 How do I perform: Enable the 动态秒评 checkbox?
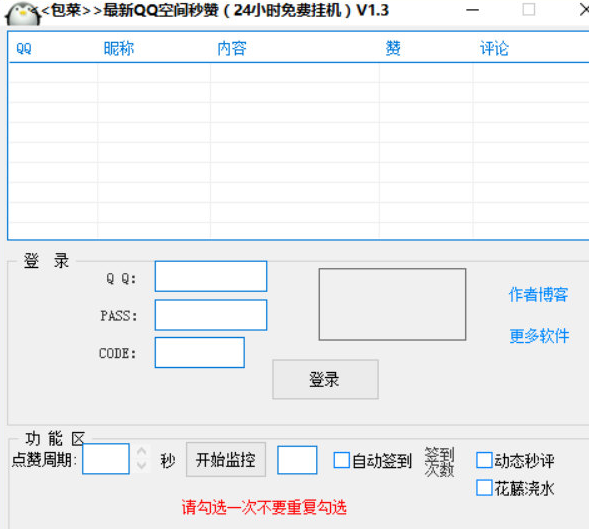pyautogui.click(x=484, y=460)
